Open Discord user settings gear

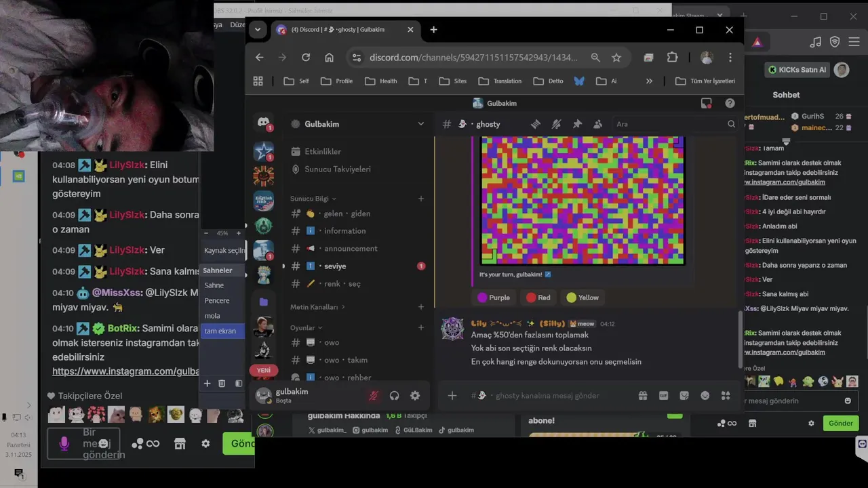click(415, 396)
